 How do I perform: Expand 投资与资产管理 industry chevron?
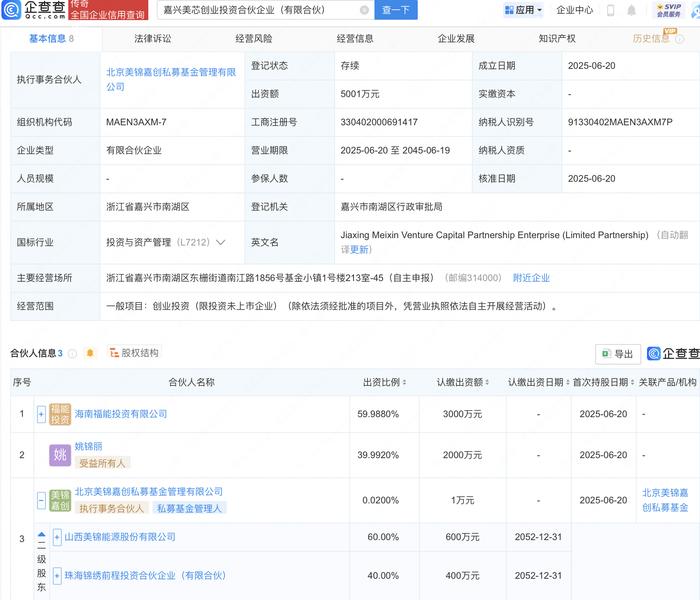[221, 242]
